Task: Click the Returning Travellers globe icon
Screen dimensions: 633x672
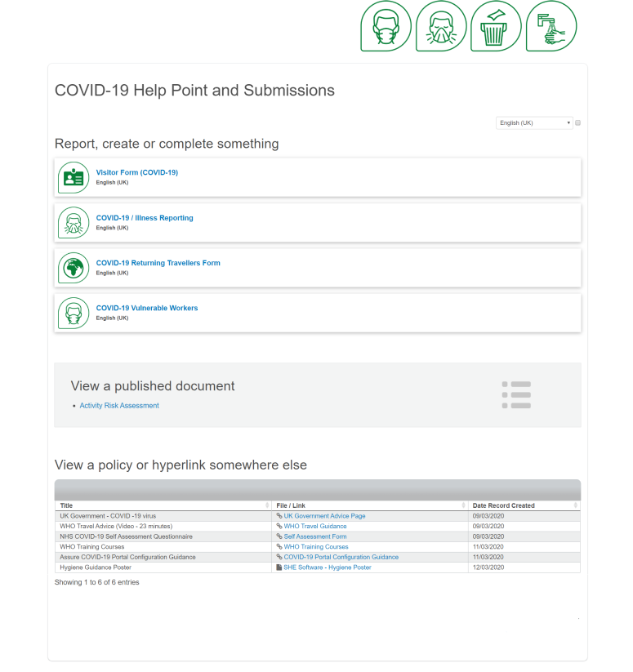Action: [x=74, y=268]
